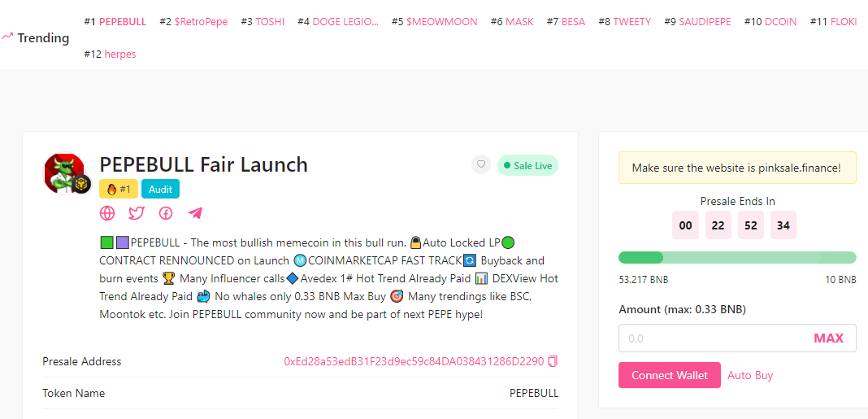Click the presale progress bar

pos(737,258)
